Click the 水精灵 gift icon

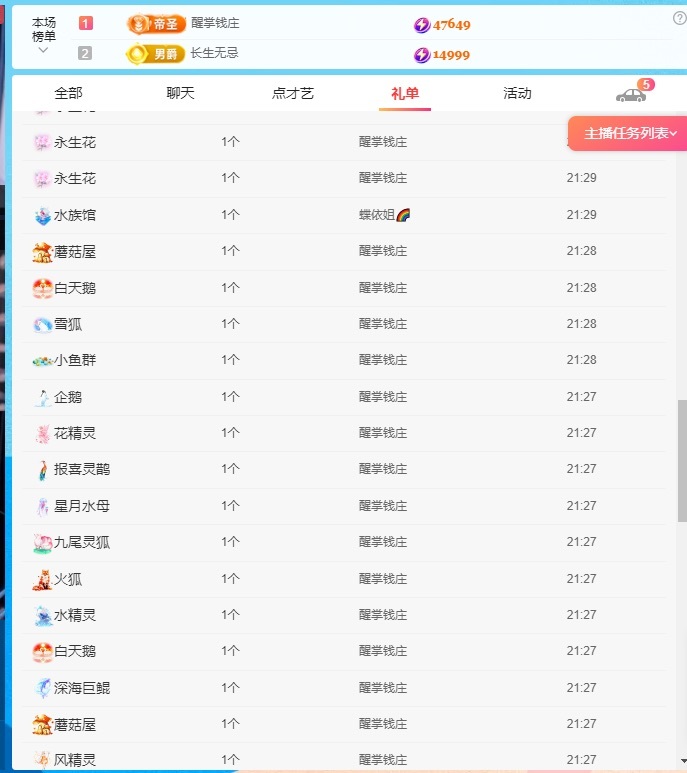click(x=43, y=616)
